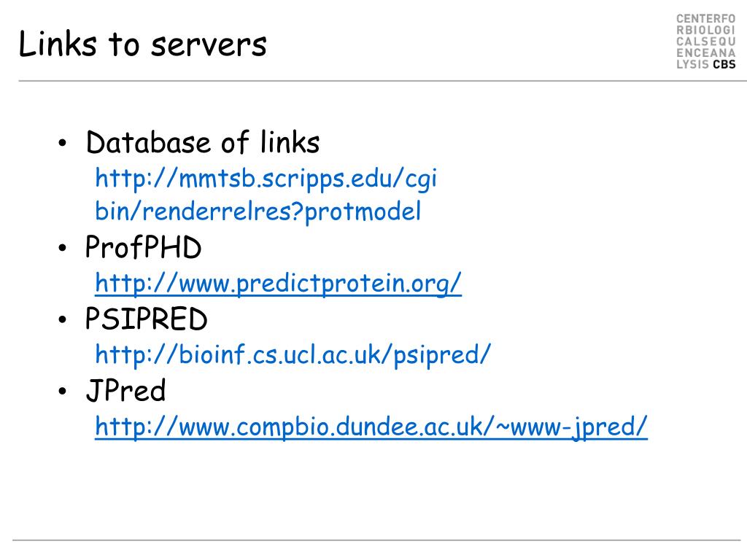747x560 pixels.
Task: Open the predictprotein.org link
Action: point(278,284)
